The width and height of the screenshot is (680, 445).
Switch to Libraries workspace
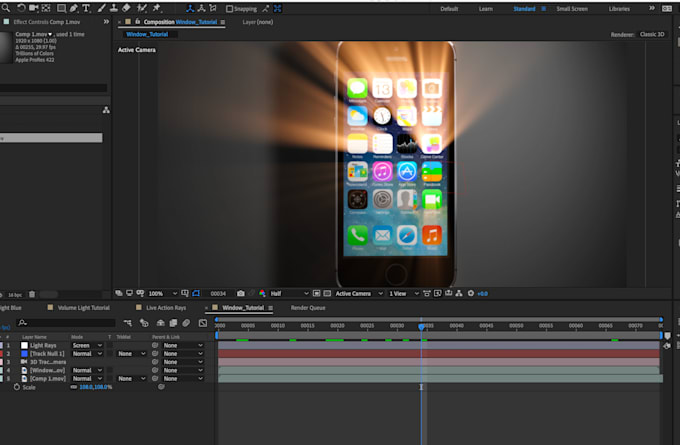[619, 9]
